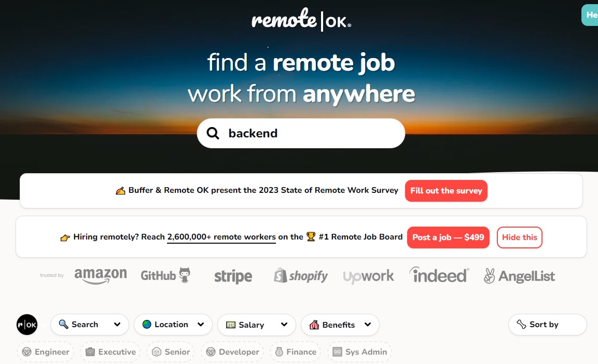Click the Shopify logo
This screenshot has height=364, width=598.
[x=300, y=275]
